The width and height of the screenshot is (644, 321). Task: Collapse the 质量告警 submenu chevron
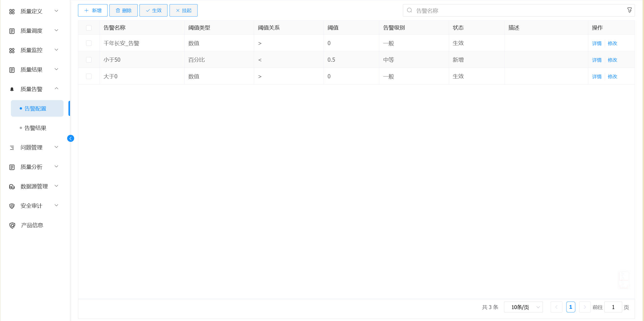[57, 89]
